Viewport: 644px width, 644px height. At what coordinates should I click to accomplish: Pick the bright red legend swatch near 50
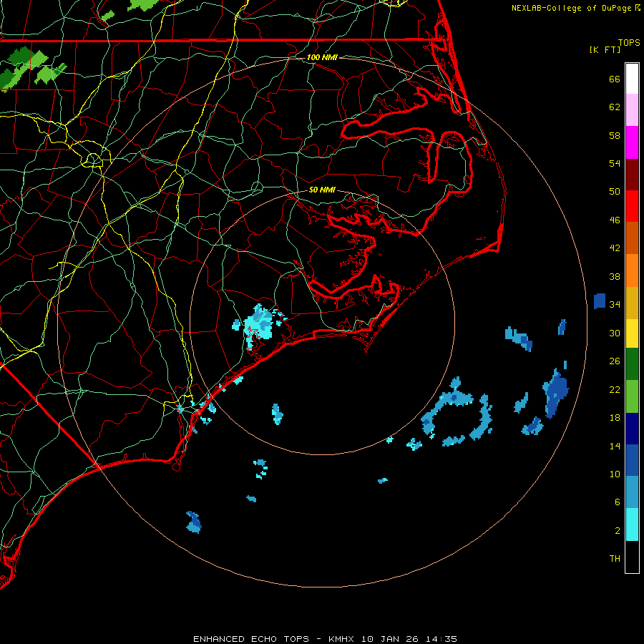tap(632, 206)
